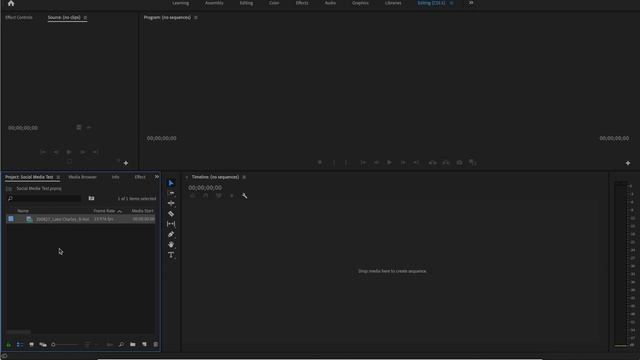This screenshot has width=640, height=360.
Task: Click the Mark In icon in Program monitor
Action: (x=334, y=162)
